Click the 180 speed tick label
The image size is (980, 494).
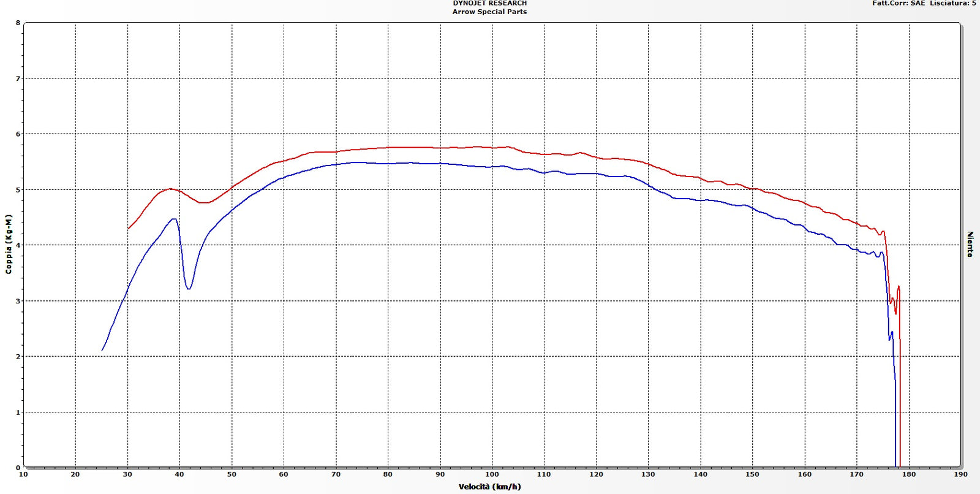(x=909, y=474)
